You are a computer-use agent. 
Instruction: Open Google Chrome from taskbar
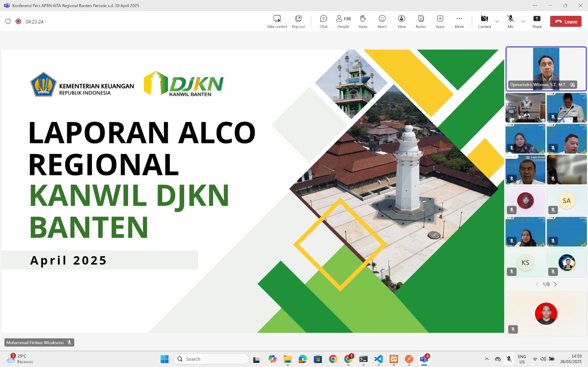(x=333, y=359)
